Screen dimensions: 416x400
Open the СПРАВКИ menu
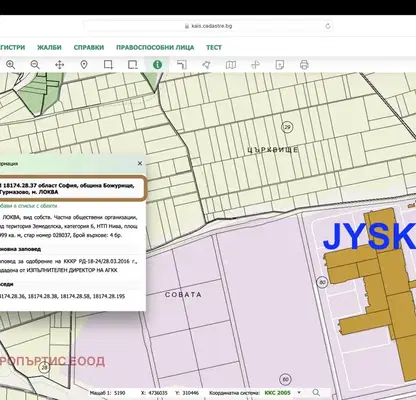coord(89,47)
